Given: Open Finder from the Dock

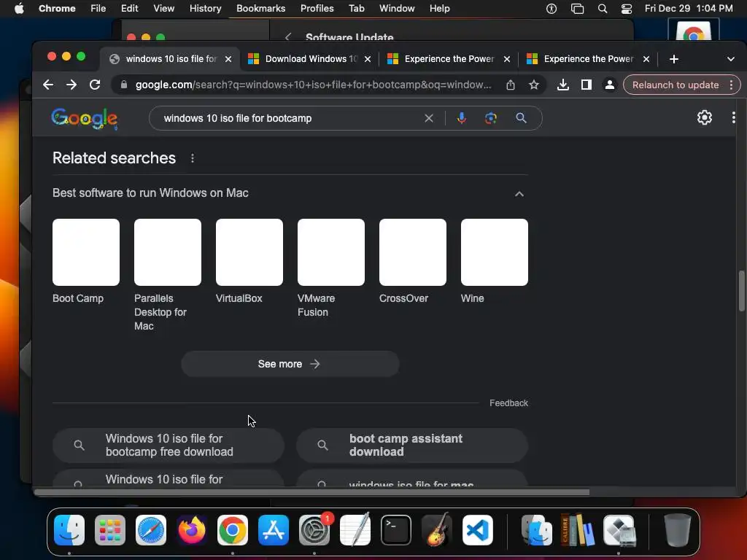Looking at the screenshot, I should pyautogui.click(x=69, y=530).
